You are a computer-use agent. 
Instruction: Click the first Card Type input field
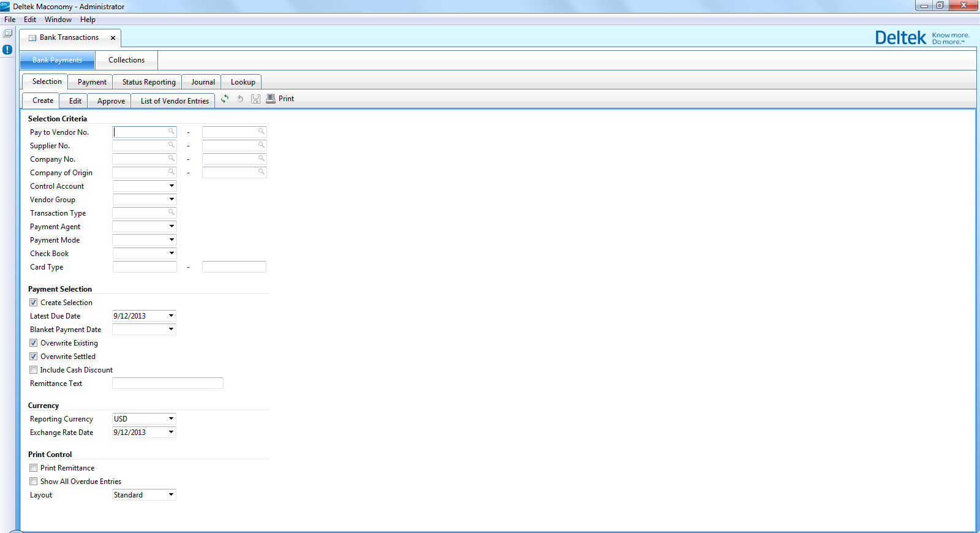tap(145, 266)
